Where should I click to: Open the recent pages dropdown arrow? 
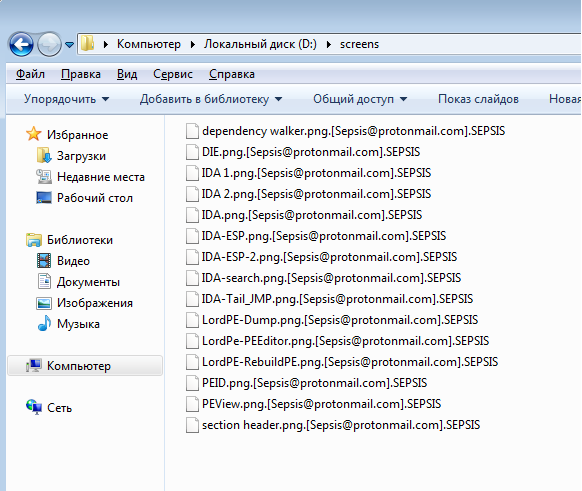click(69, 45)
